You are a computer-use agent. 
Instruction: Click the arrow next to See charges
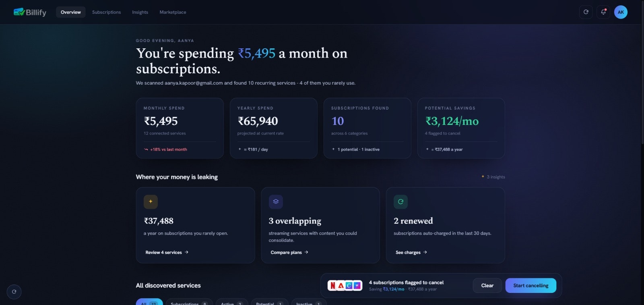[x=425, y=252]
